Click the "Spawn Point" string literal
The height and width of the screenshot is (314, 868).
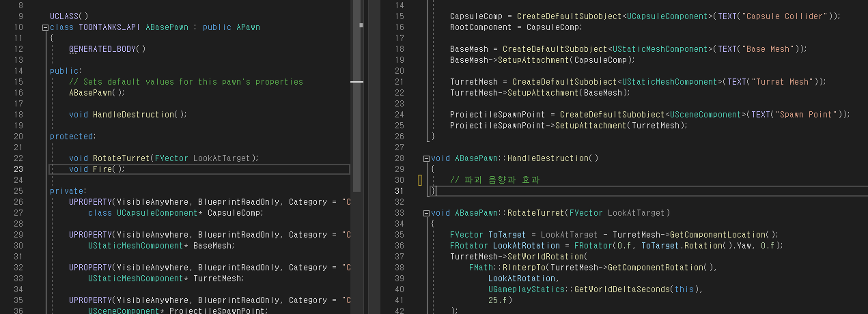pos(807,115)
